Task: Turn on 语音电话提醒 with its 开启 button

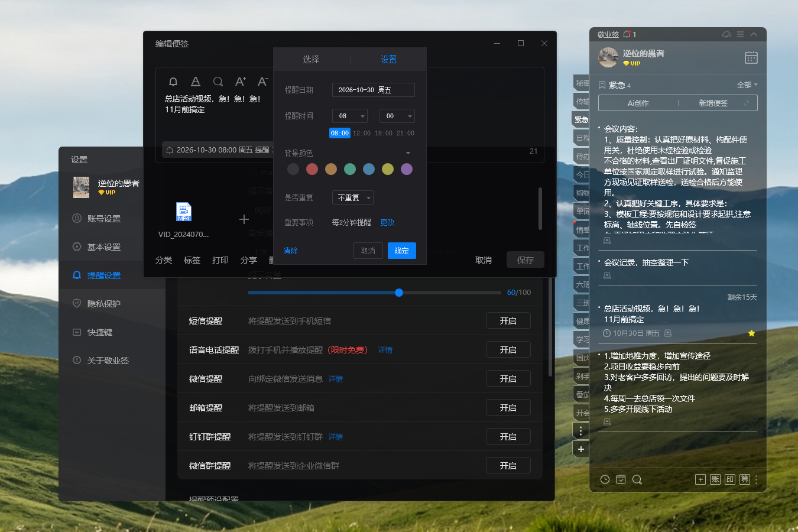Action: [508, 350]
